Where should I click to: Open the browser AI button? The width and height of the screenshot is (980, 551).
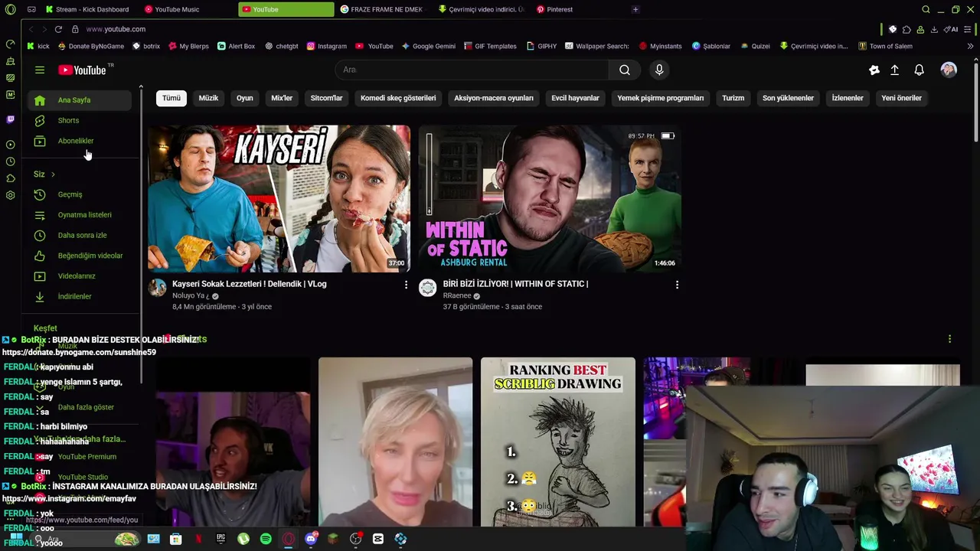coord(950,29)
